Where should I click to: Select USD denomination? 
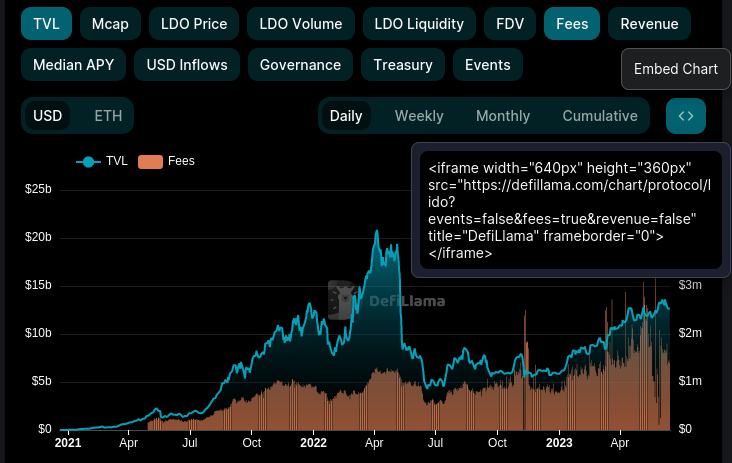click(47, 116)
